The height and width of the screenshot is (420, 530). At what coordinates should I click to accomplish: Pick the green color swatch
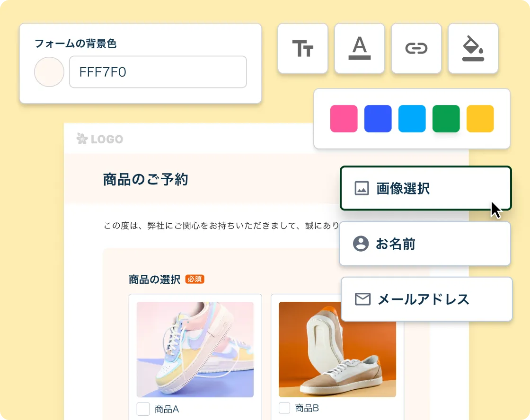pyautogui.click(x=446, y=119)
